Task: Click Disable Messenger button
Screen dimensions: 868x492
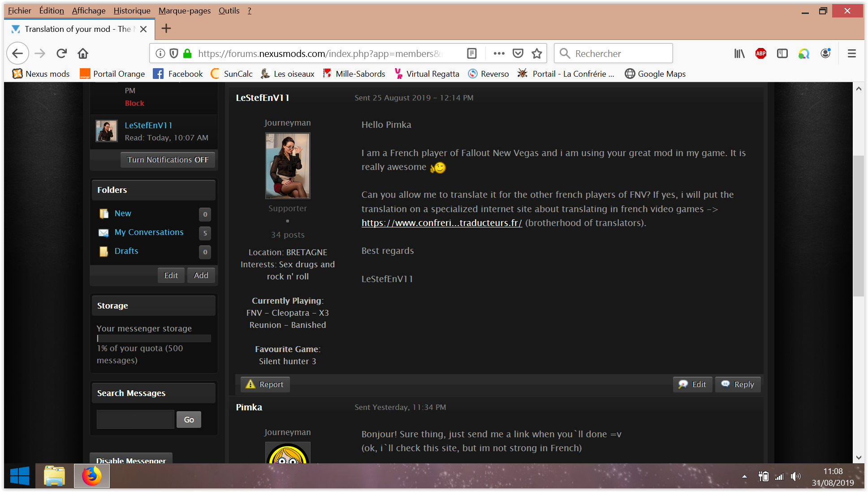Action: 131,460
